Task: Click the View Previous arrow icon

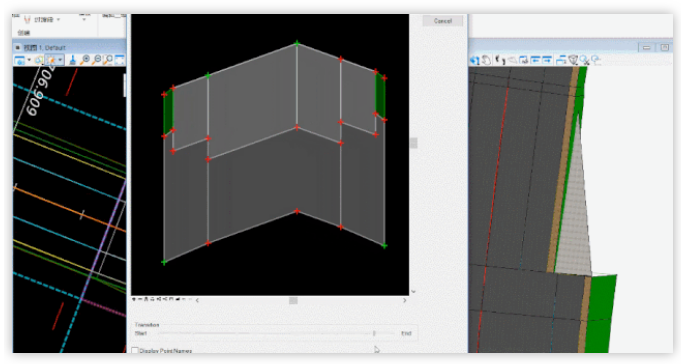Action: [x=535, y=60]
